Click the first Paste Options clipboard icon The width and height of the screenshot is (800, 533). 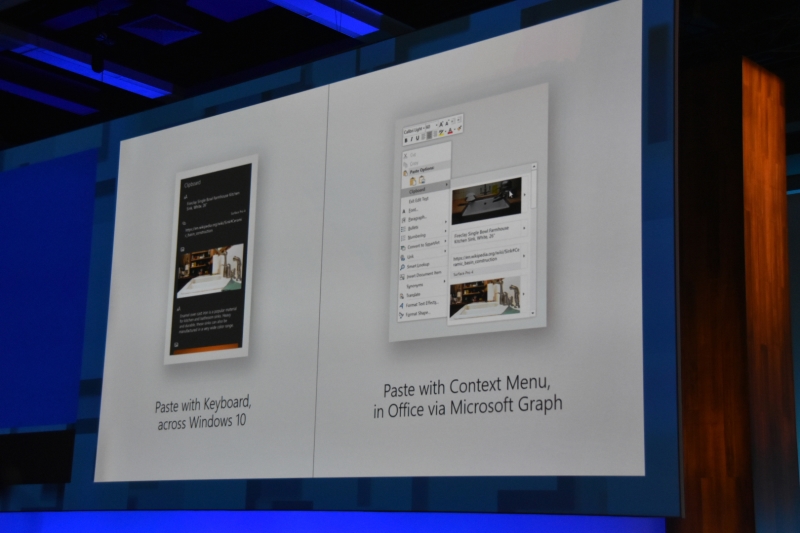point(413,181)
